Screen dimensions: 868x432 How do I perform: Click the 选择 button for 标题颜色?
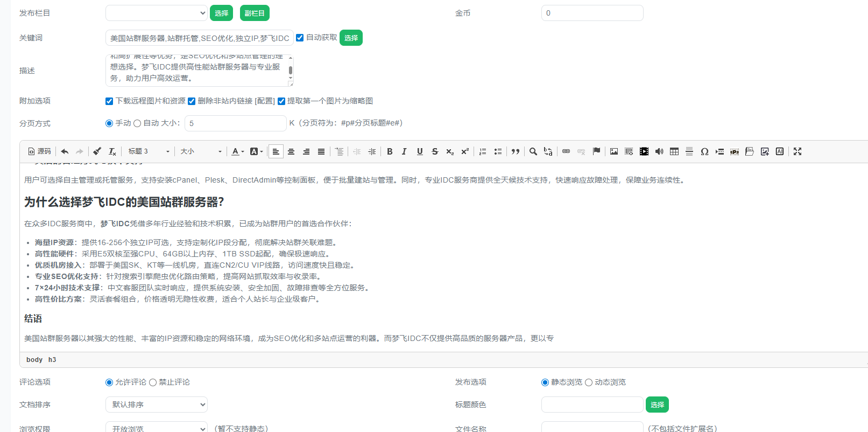657,405
